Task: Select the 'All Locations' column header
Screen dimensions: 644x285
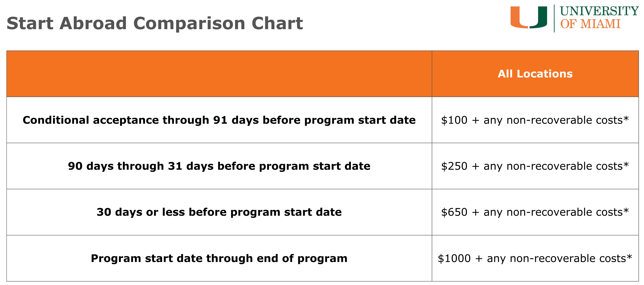Action: pos(535,74)
